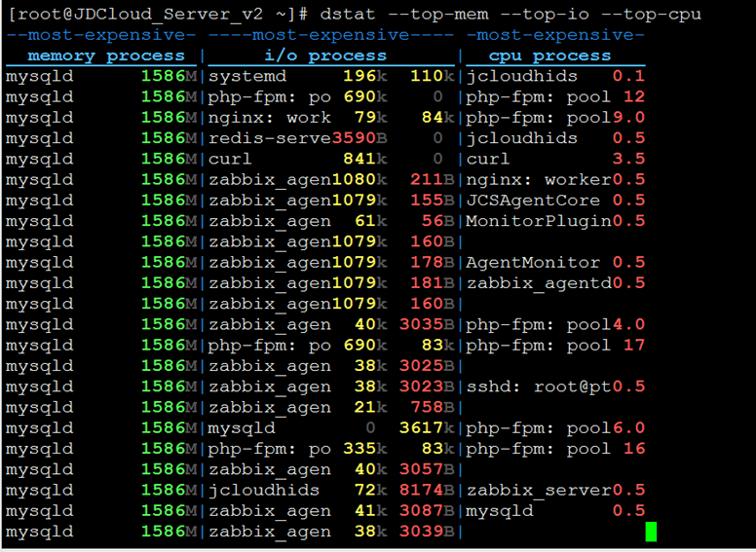Click the green terminal cursor block
The image size is (756, 552).
651,532
